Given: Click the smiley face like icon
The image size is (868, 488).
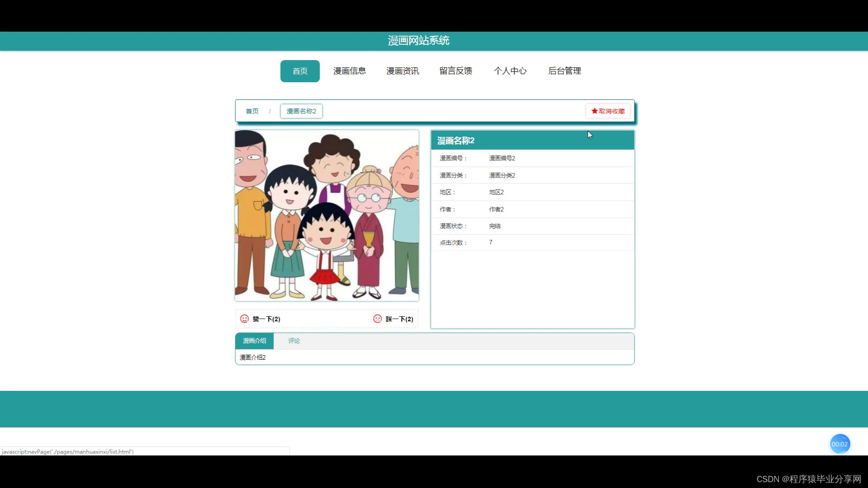Looking at the screenshot, I should [x=244, y=319].
